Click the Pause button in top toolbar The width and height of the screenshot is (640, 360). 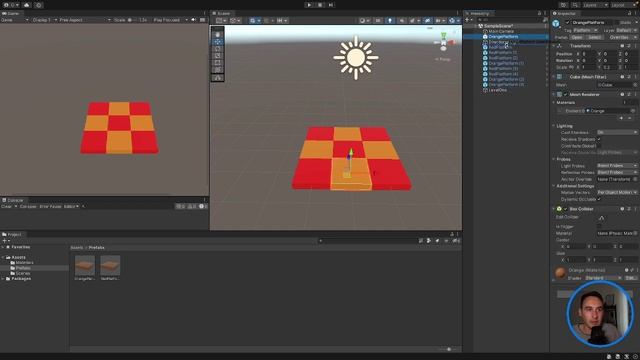tap(320, 5)
